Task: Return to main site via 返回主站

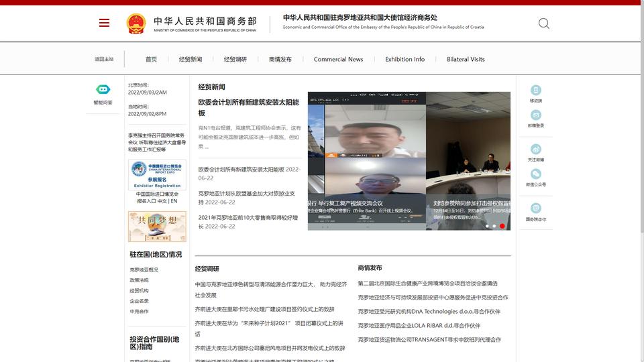Action: click(x=104, y=59)
